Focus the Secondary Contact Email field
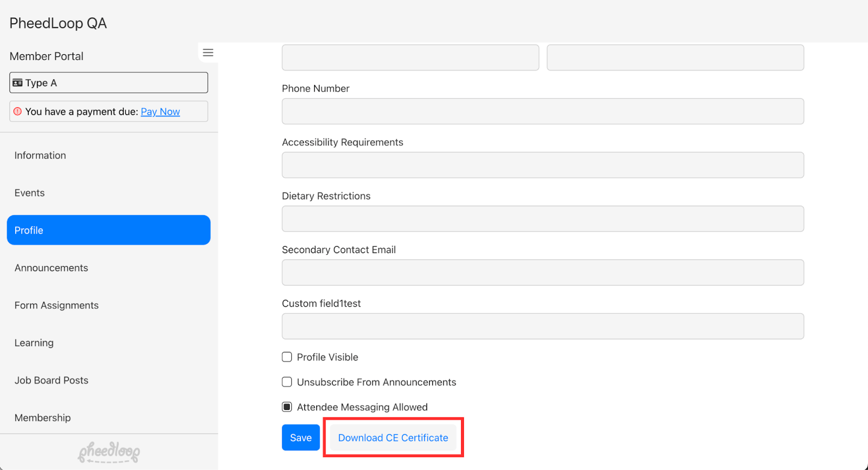 pyautogui.click(x=543, y=272)
